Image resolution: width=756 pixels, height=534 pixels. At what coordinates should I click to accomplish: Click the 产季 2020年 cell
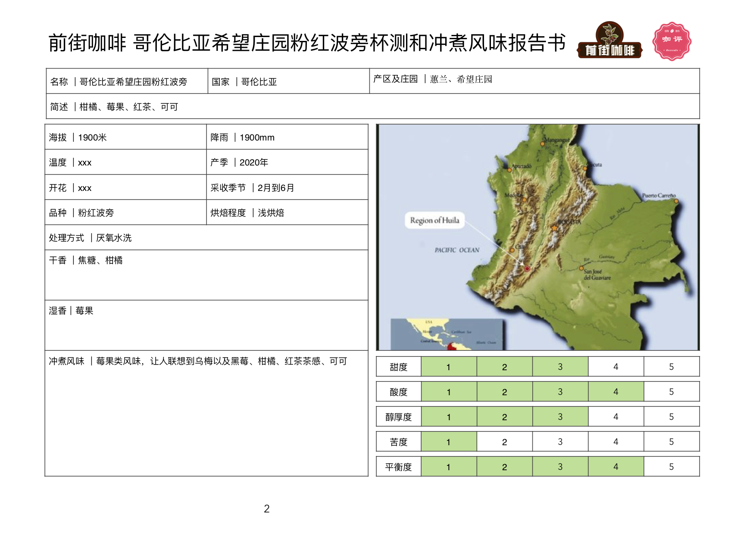tap(287, 162)
